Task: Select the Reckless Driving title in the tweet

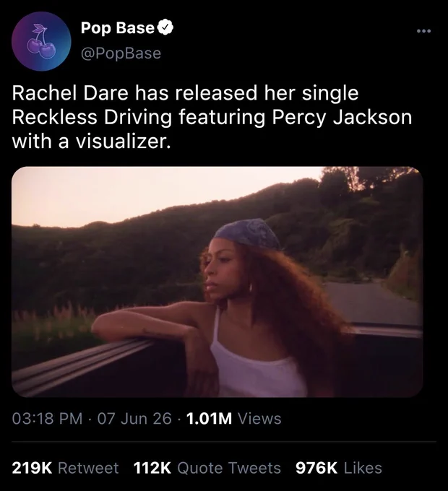Action: click(x=92, y=118)
